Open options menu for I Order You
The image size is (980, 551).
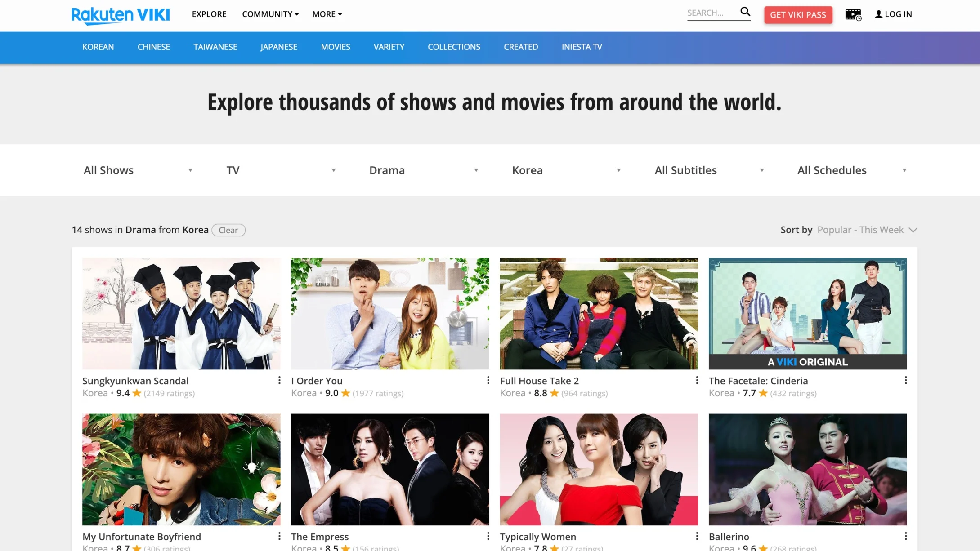(x=488, y=381)
